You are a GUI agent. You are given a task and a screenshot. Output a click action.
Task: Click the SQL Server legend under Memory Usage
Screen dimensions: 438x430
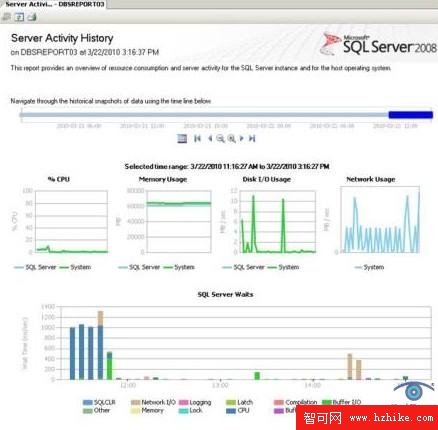[139, 267]
